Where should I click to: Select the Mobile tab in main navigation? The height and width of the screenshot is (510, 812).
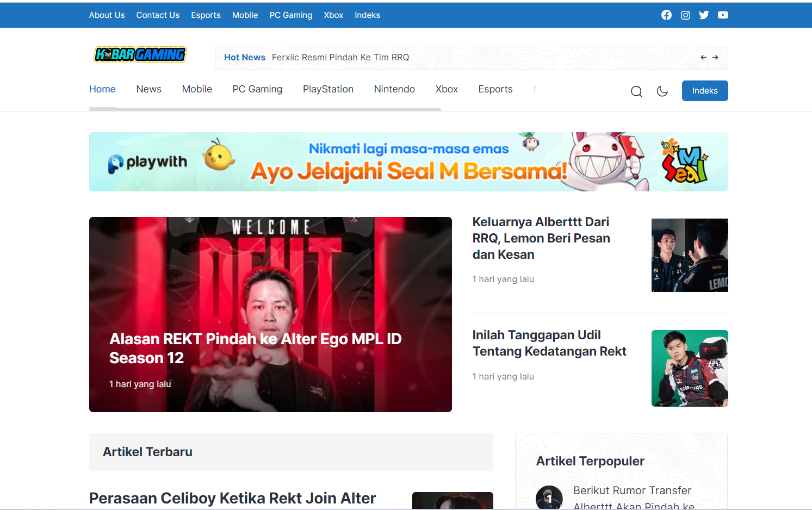(x=197, y=89)
